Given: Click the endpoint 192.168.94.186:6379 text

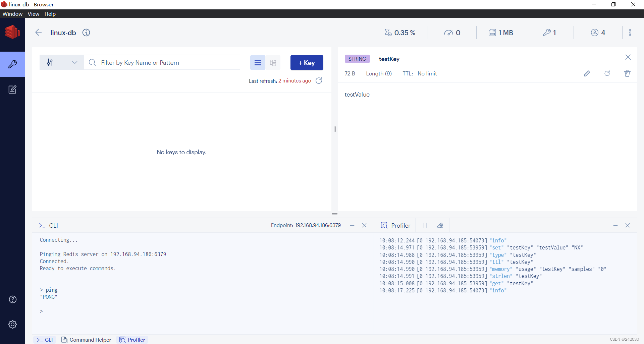Looking at the screenshot, I should [318, 225].
